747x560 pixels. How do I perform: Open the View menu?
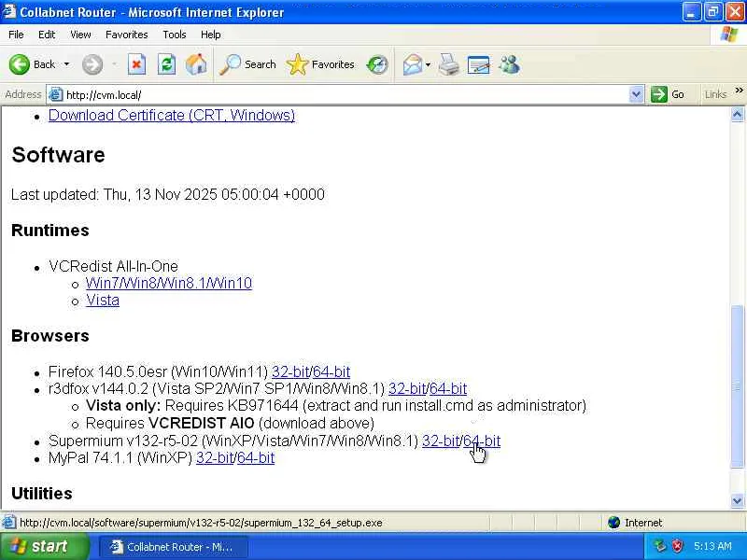coord(80,35)
